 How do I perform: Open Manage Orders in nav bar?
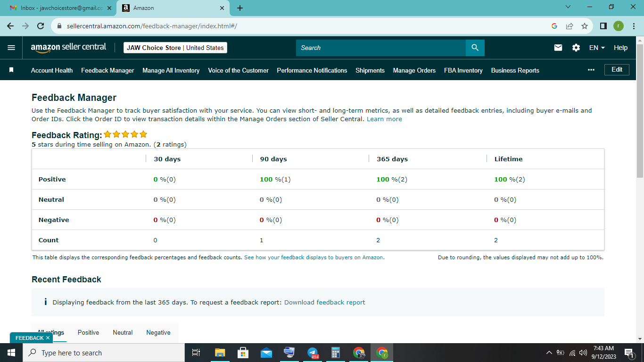[x=414, y=70]
